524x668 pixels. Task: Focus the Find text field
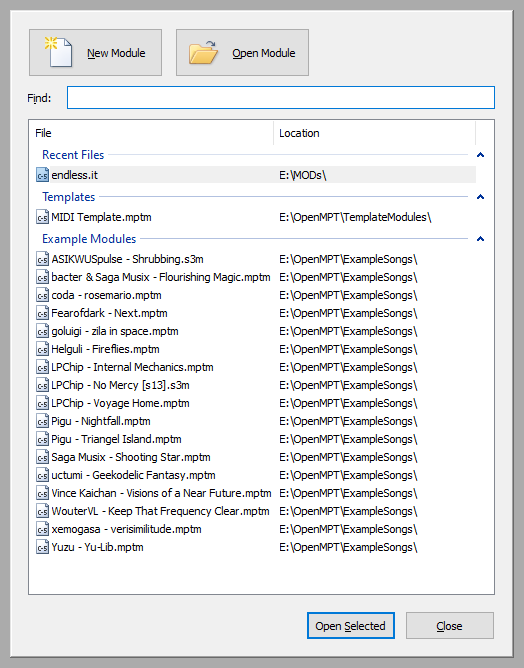click(x=281, y=98)
